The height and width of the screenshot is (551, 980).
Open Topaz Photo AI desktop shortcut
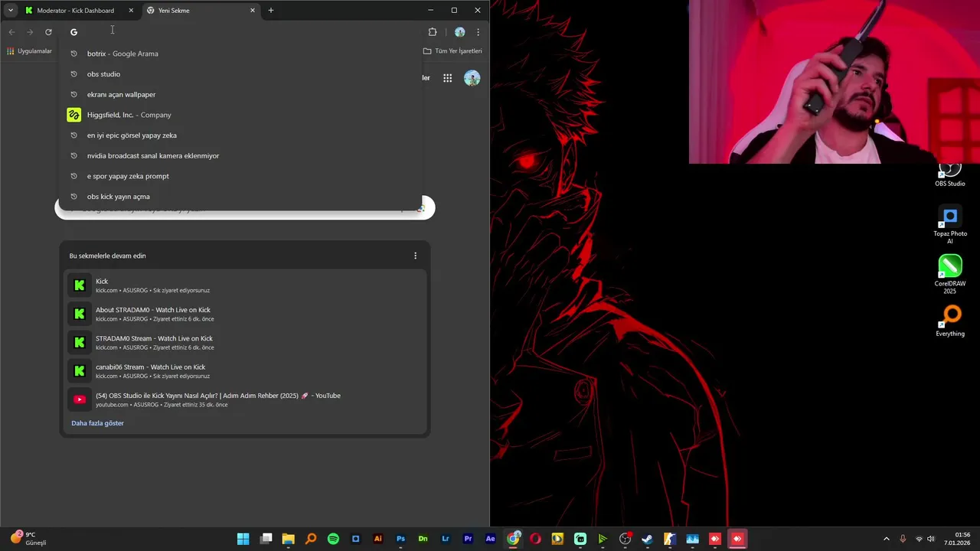[x=950, y=225]
